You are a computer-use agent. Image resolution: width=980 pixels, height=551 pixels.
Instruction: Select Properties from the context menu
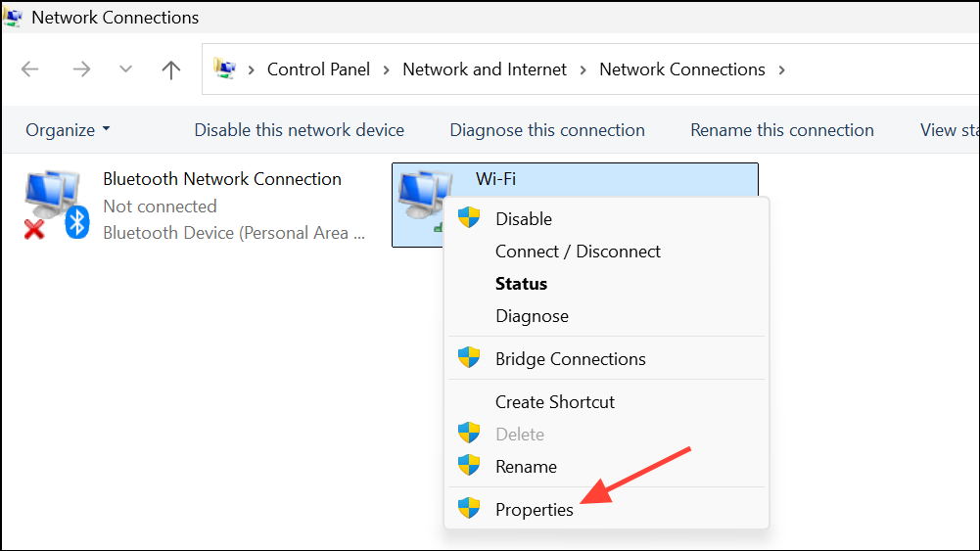pos(534,509)
